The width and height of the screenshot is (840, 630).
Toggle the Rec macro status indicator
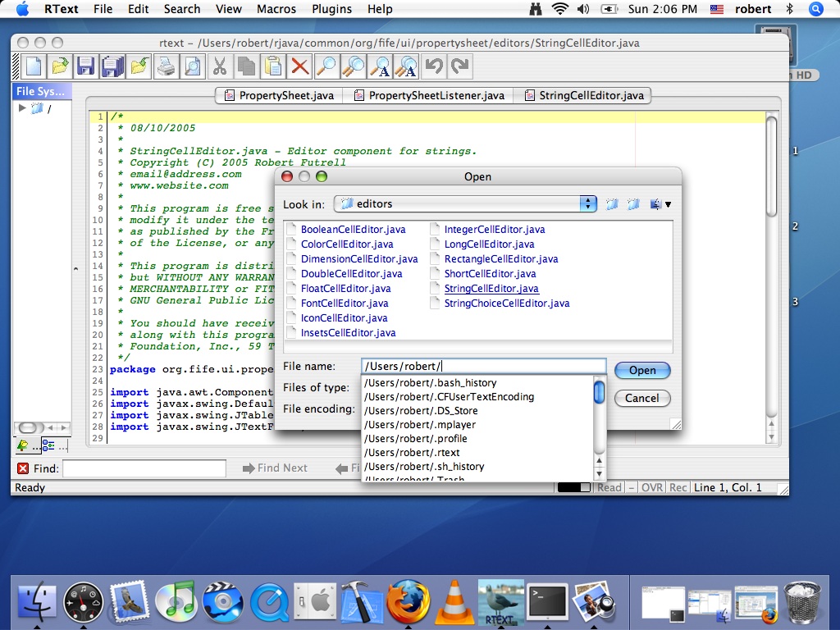[x=678, y=487]
